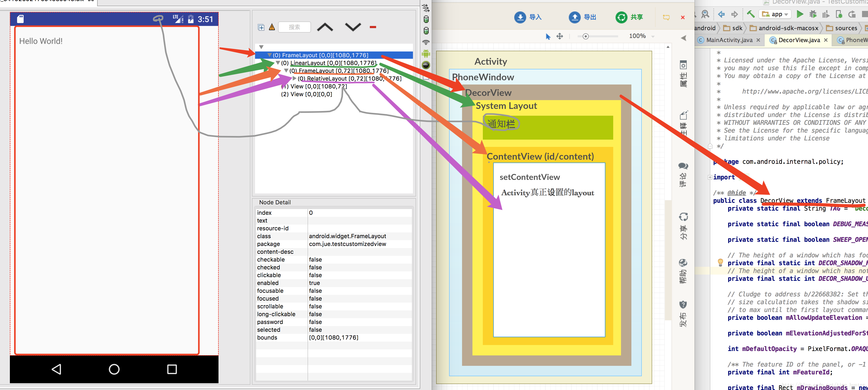This screenshot has width=868, height=390.
Task: Open the 属性 properties side tab
Action: coord(683,74)
